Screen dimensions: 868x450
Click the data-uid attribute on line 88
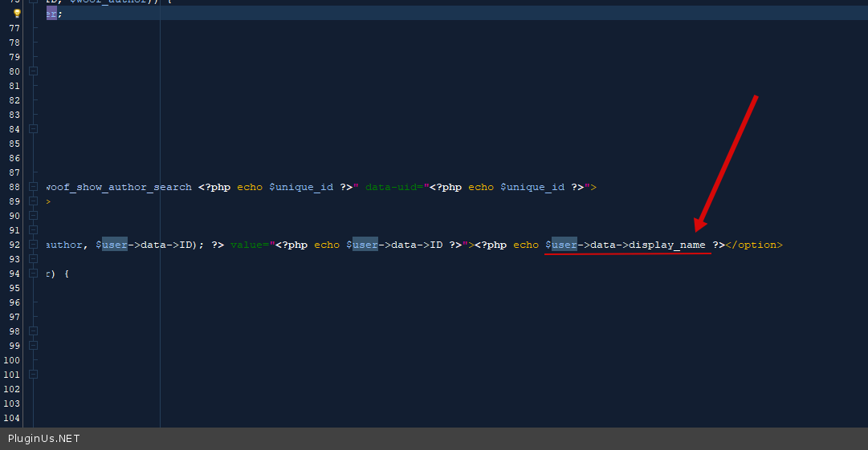tap(393, 187)
